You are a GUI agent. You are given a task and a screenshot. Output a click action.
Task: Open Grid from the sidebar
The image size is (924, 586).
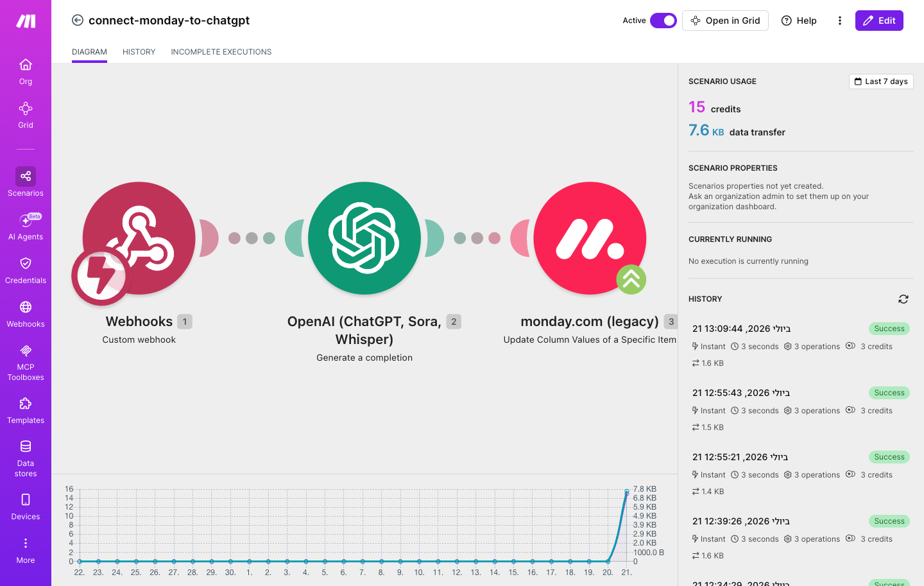(x=26, y=115)
